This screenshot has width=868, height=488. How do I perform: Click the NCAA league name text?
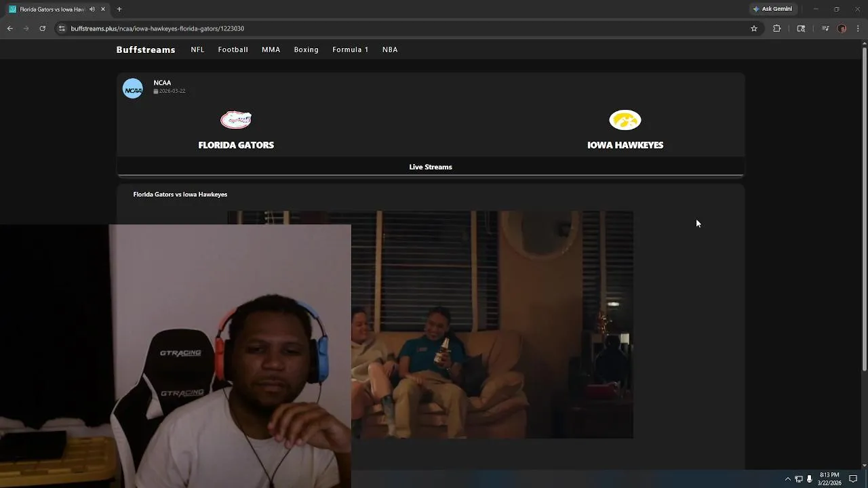162,83
